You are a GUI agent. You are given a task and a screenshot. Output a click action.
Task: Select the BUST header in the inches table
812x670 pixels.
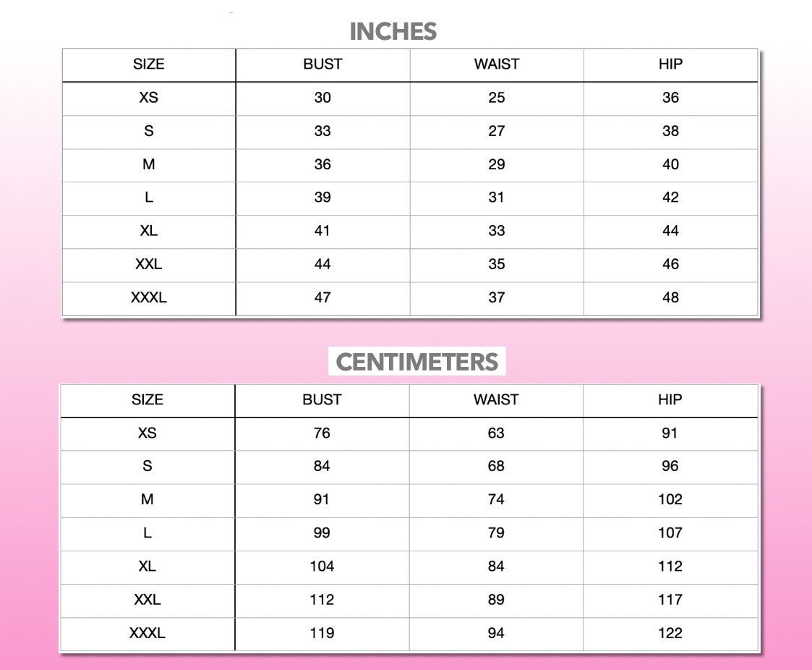(322, 64)
